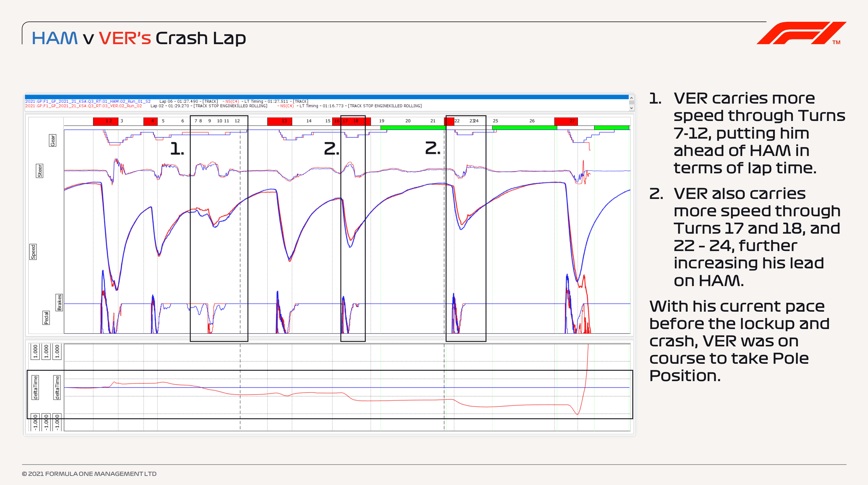The height and width of the screenshot is (485, 868).
Task: Click the Brakes channel label
Action: (x=59, y=302)
